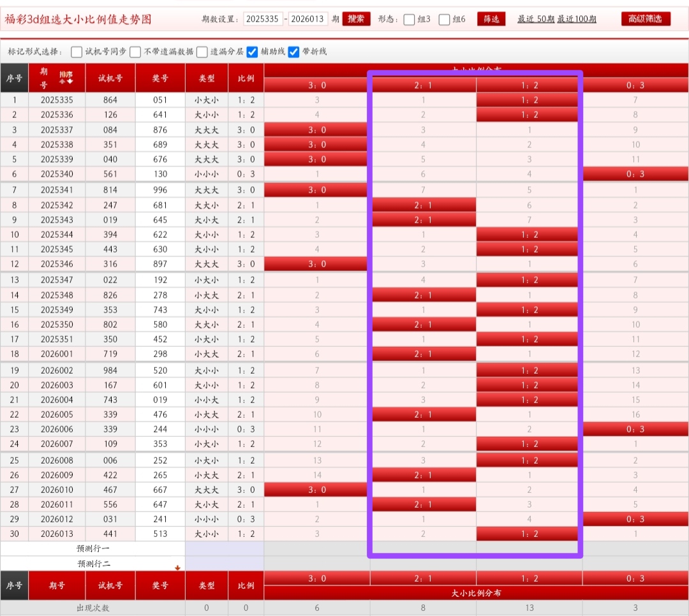The image size is (689, 616).
Task: Show the 最近 50期 results
Action: click(536, 19)
